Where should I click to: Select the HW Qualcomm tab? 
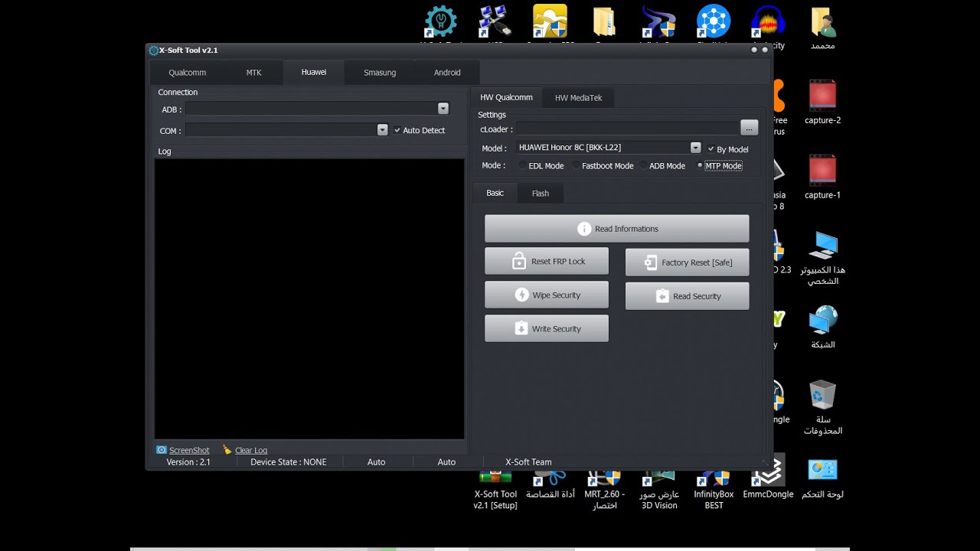(506, 97)
